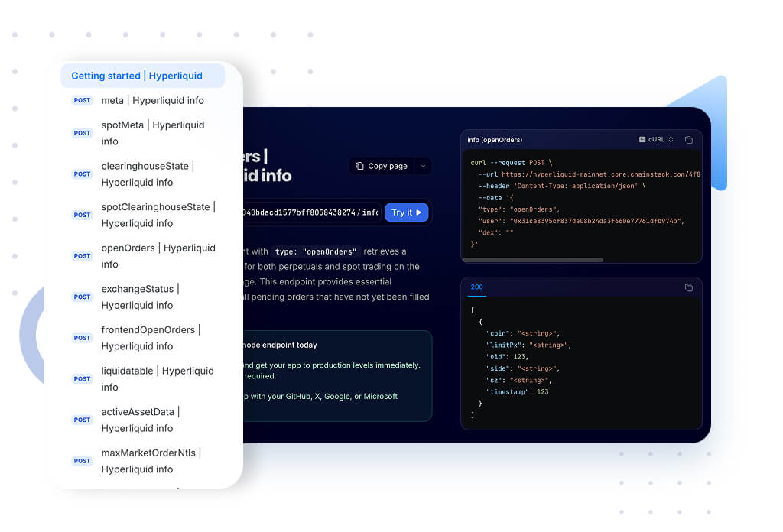The image size is (783, 532).
Task: Copy the 200 response body
Action: (x=689, y=287)
